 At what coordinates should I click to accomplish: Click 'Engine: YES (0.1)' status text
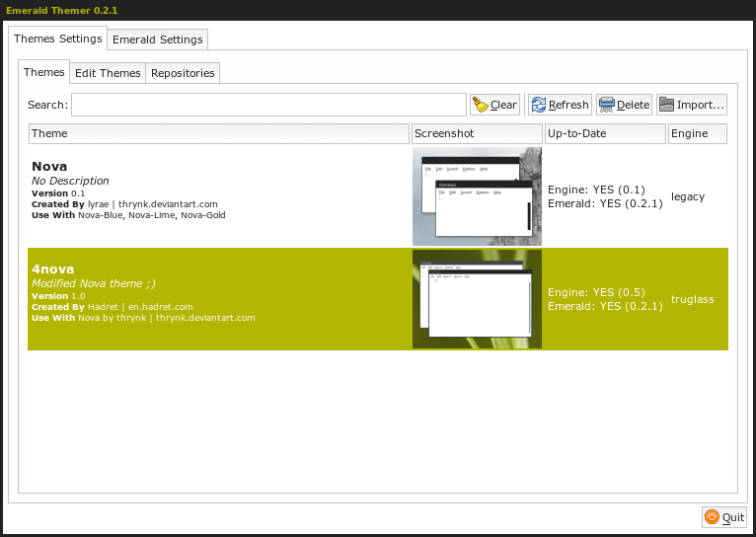(x=596, y=190)
